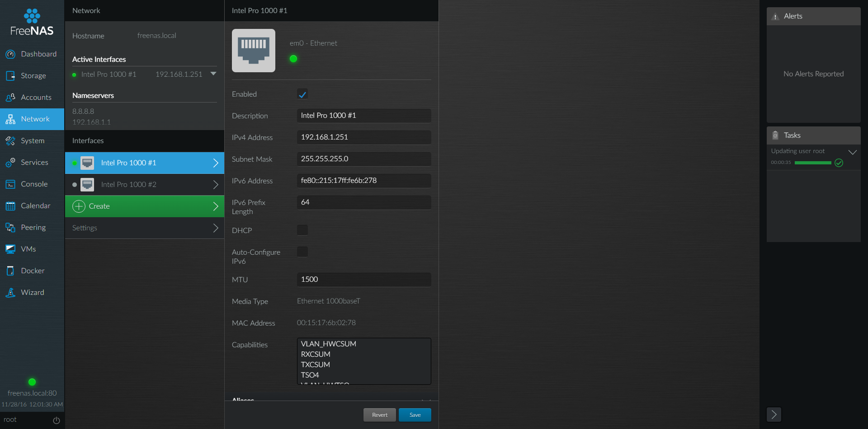Viewport: 868px width, 429px height.
Task: Save the network interface settings
Action: pyautogui.click(x=415, y=415)
